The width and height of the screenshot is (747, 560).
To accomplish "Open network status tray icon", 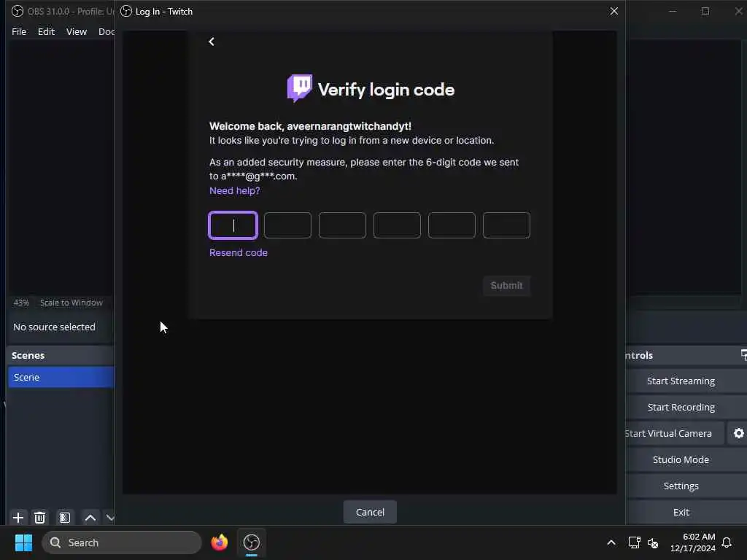I will tap(634, 542).
